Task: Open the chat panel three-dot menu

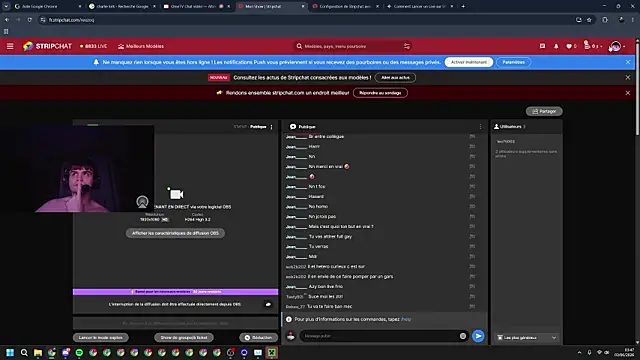Action: [x=480, y=127]
